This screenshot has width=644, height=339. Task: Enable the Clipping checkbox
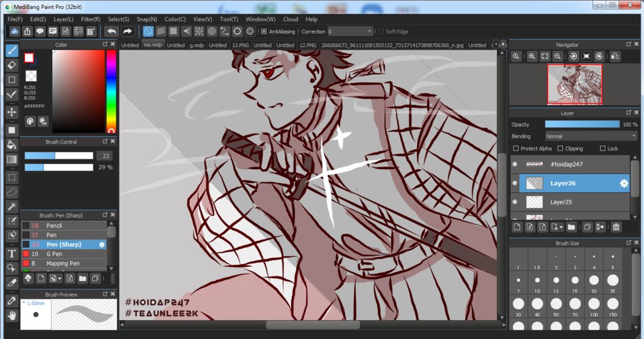[x=560, y=148]
